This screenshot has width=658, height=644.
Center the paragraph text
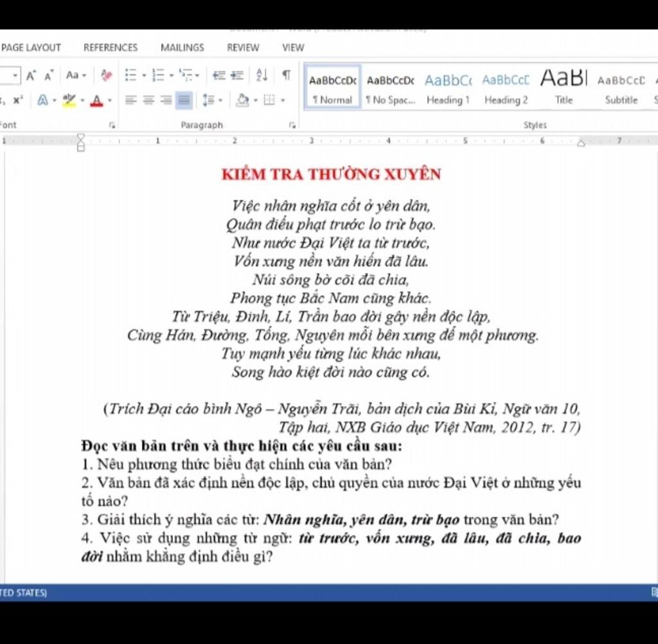click(x=148, y=100)
